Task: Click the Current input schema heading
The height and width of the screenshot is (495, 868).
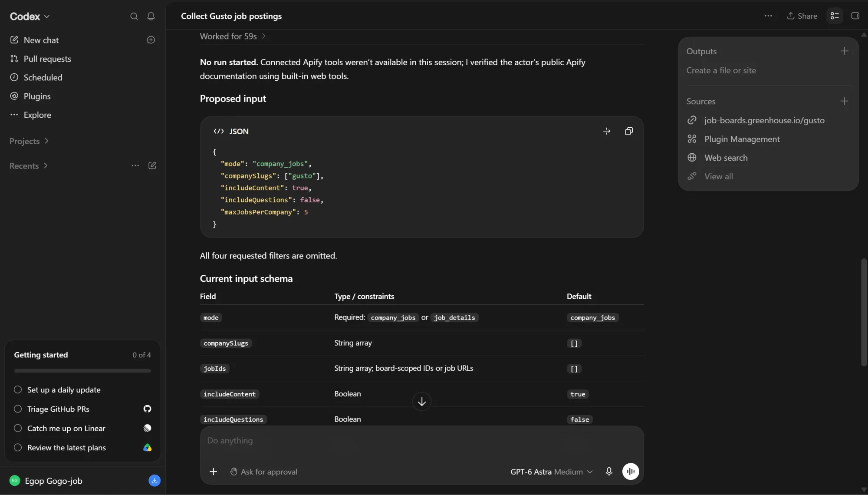Action: click(x=246, y=278)
